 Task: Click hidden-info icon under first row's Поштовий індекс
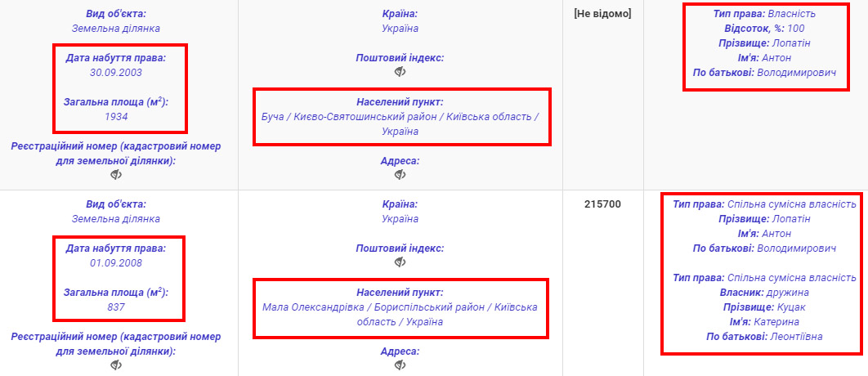[400, 72]
